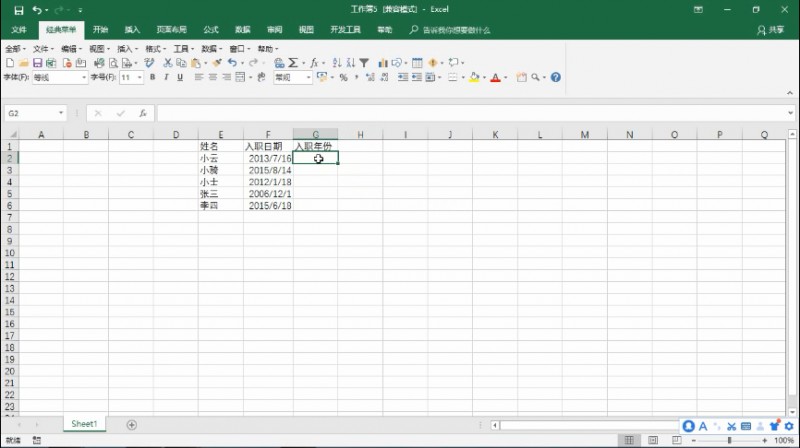Screen dimensions: 800x448
Task: Open the number format dropdown showing 常规
Action: click(x=308, y=78)
